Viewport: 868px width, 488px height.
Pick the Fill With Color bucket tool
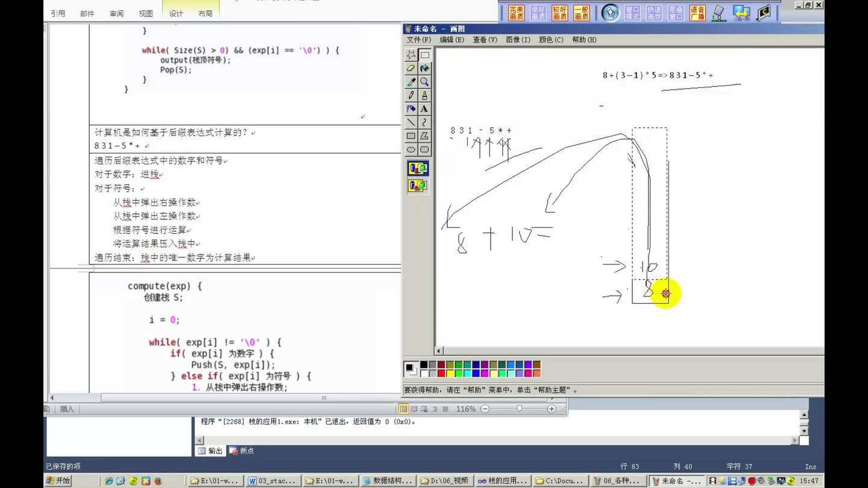click(424, 68)
